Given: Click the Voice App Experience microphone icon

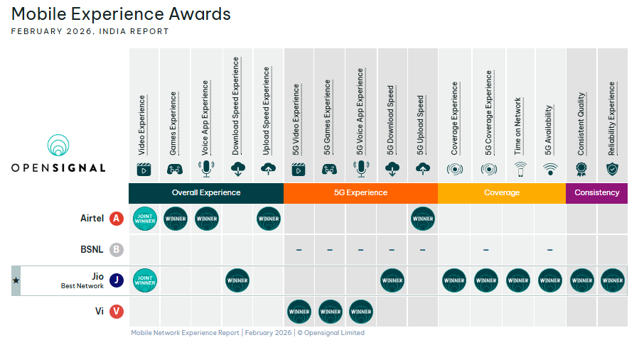Looking at the screenshot, I should 206,169.
